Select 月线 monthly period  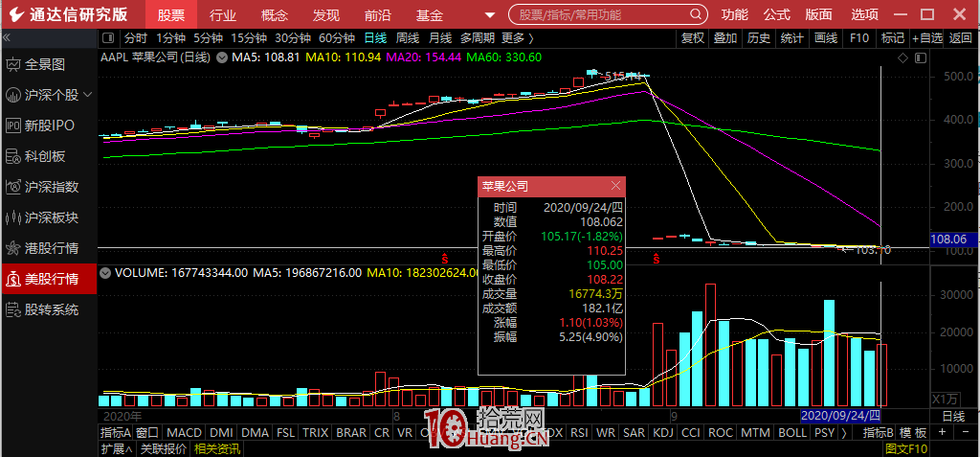(x=440, y=38)
